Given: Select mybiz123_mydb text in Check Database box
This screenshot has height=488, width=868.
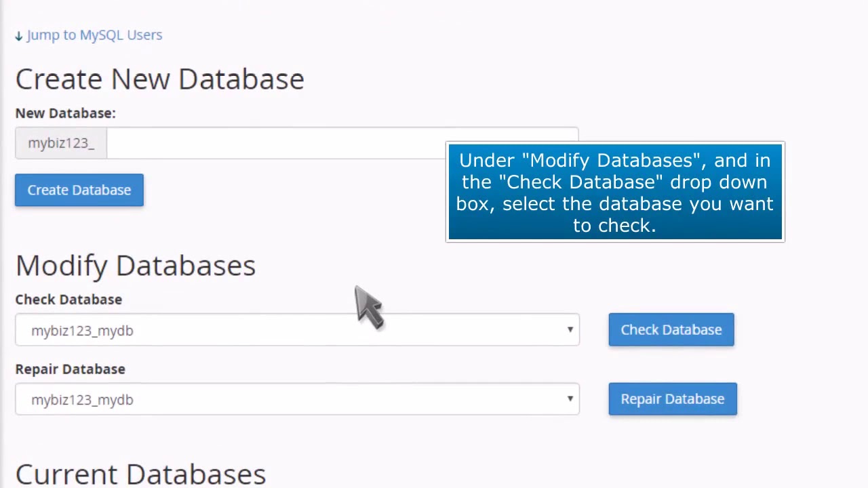Looking at the screenshot, I should click(82, 331).
